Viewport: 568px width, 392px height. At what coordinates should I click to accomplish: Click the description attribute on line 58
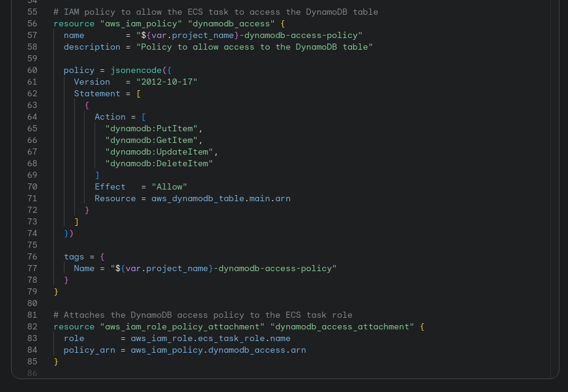pyautogui.click(x=92, y=47)
